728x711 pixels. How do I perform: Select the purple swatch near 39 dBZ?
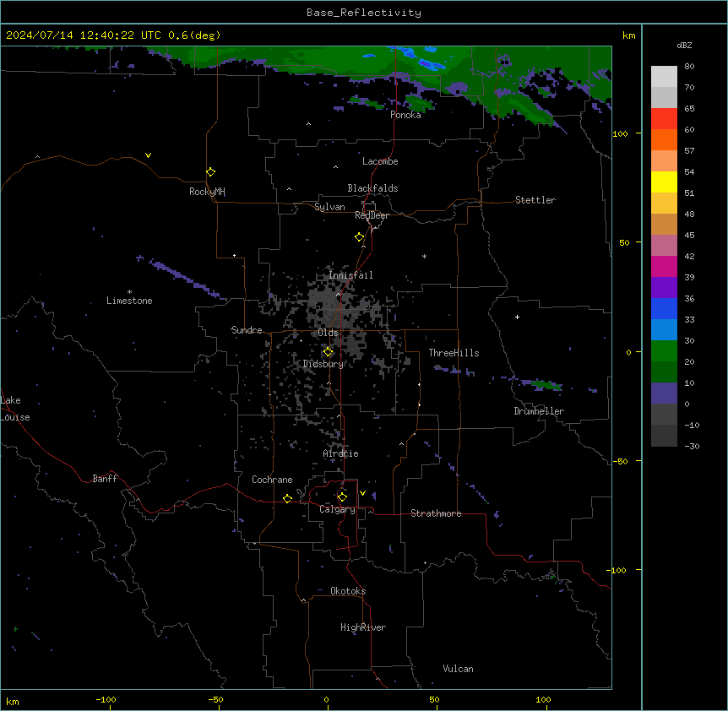pyautogui.click(x=664, y=287)
